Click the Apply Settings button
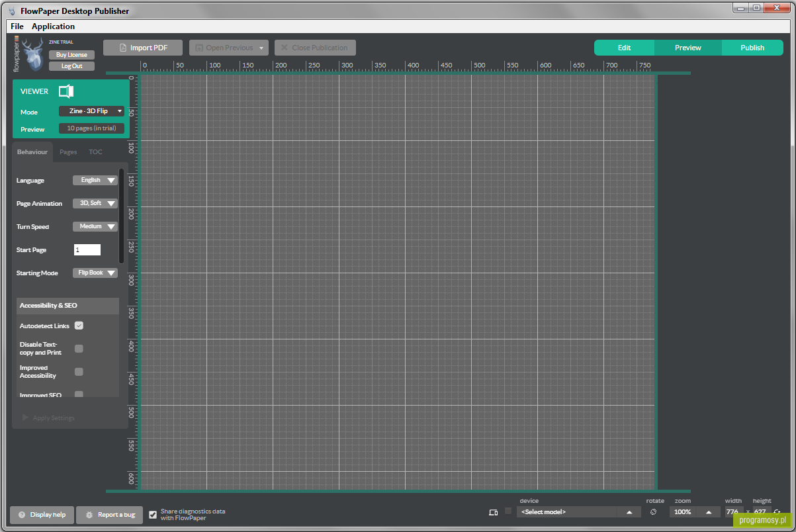Viewport: 796px width, 532px height. click(x=48, y=418)
